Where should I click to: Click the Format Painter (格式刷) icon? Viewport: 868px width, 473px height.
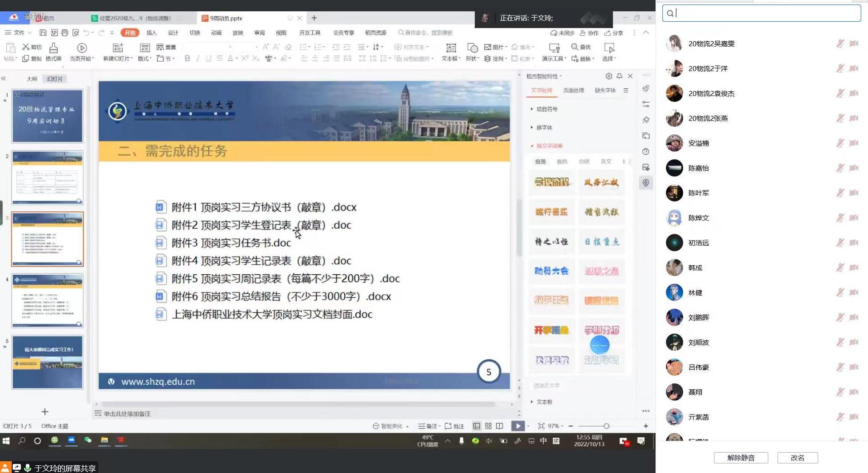(53, 48)
